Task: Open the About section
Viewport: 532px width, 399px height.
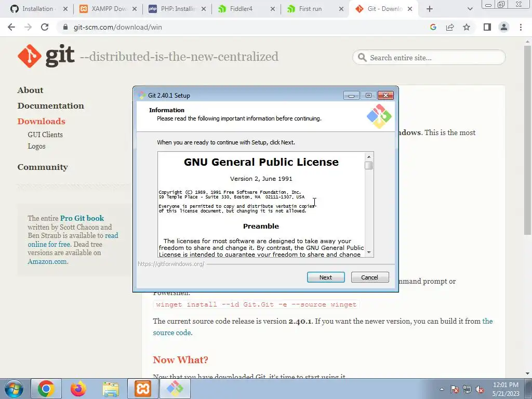Action: point(31,90)
